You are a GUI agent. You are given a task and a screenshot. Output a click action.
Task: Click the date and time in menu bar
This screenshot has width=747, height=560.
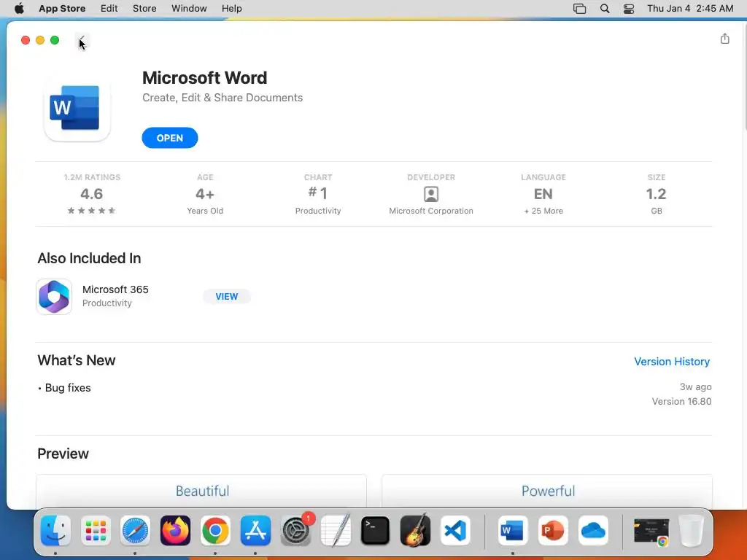click(690, 8)
